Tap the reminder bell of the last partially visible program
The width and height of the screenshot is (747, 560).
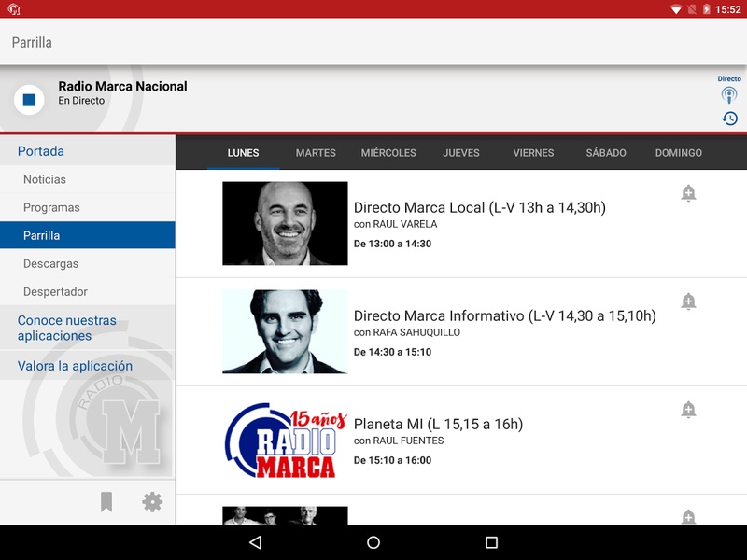(688, 517)
